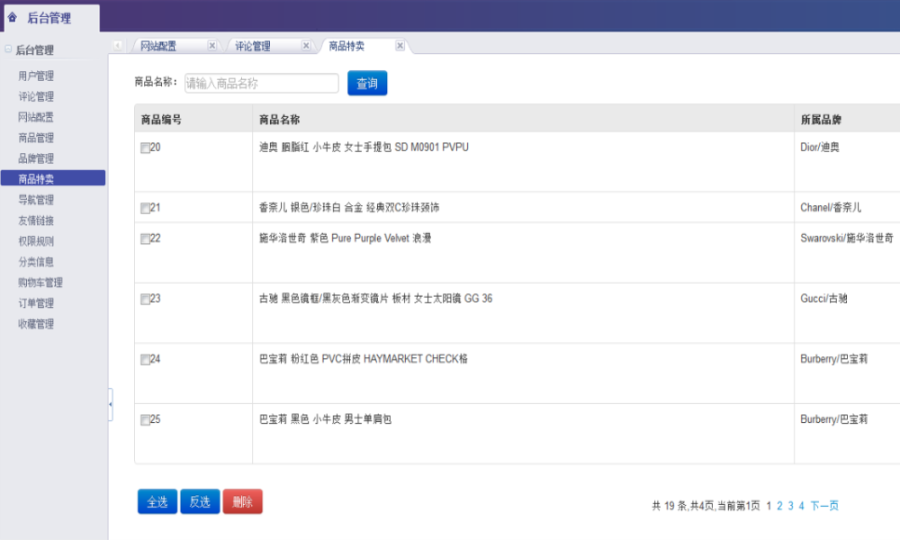
Task: Go to page 2
Action: tap(779, 506)
